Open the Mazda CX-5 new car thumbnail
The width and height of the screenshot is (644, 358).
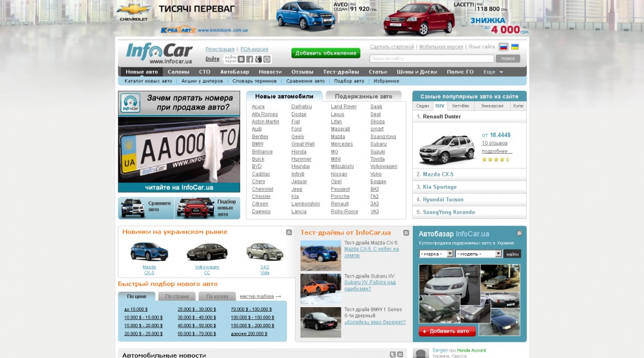pyautogui.click(x=149, y=252)
